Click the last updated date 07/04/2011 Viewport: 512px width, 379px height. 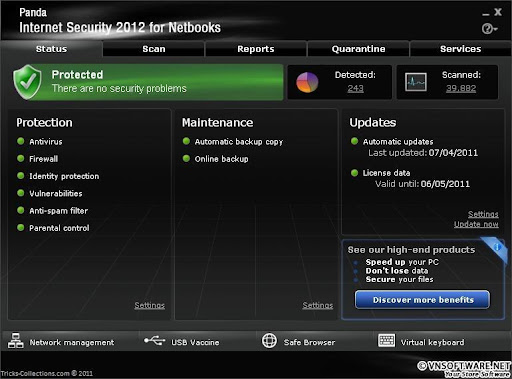point(453,153)
